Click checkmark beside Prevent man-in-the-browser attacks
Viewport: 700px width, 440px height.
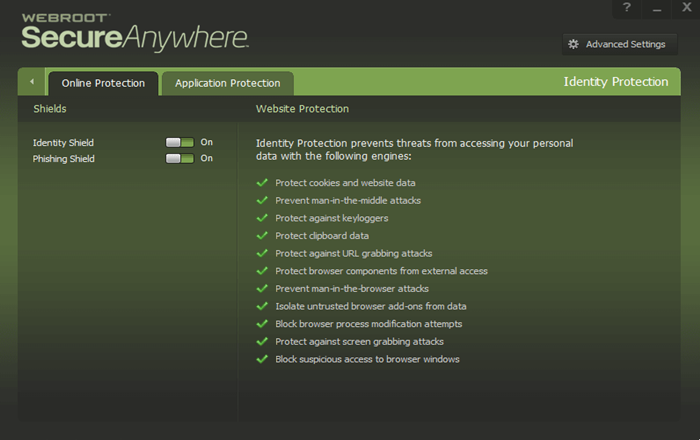tap(262, 288)
